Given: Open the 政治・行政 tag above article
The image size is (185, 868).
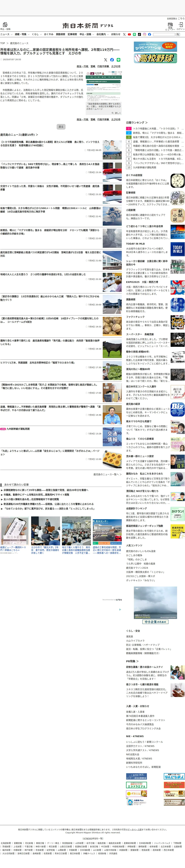Looking at the screenshot, I should tap(83, 66).
